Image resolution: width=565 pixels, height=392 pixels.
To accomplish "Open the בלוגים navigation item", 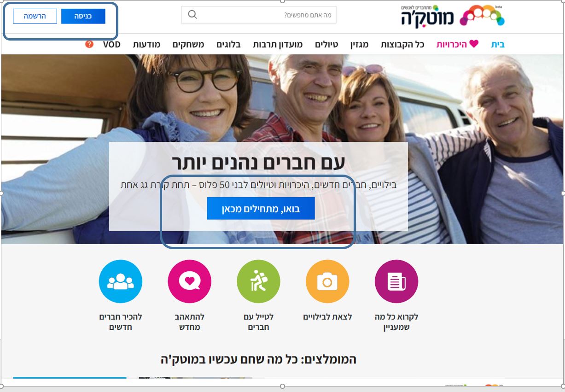I will tap(229, 45).
